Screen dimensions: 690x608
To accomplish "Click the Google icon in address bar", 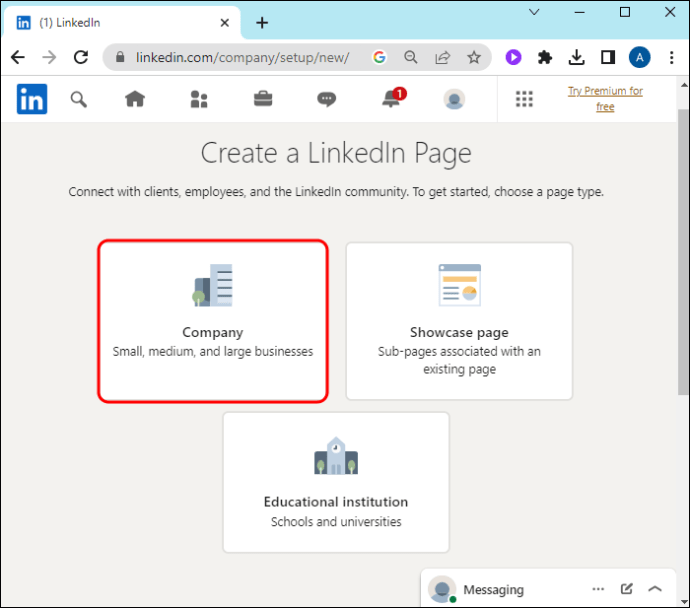I will coord(379,57).
